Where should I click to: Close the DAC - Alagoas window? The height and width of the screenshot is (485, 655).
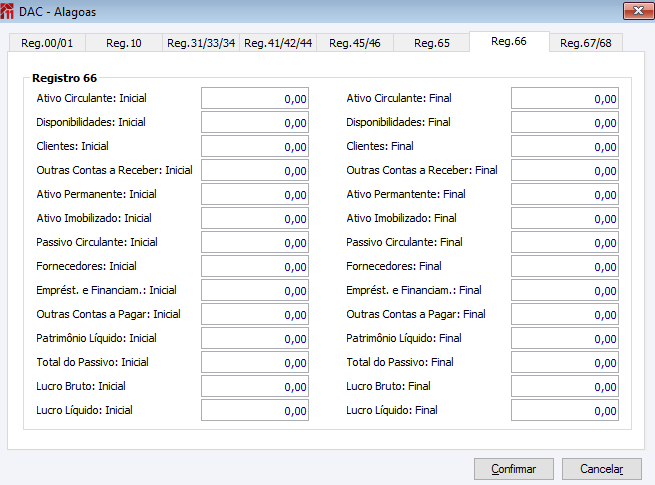click(x=638, y=11)
